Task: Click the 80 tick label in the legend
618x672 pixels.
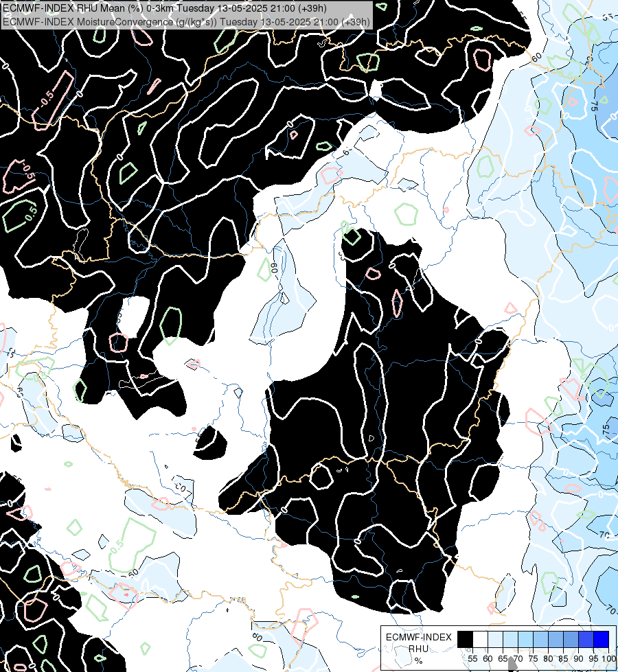Action: tap(548, 659)
